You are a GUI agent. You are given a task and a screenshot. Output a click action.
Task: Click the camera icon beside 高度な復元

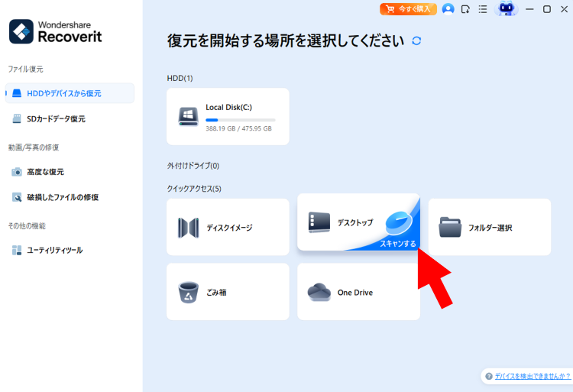pos(17,172)
